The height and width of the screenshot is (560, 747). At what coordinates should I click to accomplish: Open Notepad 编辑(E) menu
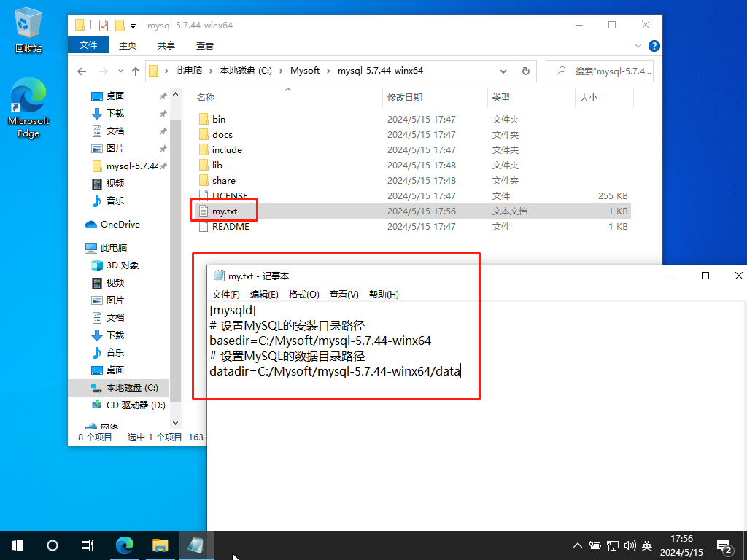264,295
